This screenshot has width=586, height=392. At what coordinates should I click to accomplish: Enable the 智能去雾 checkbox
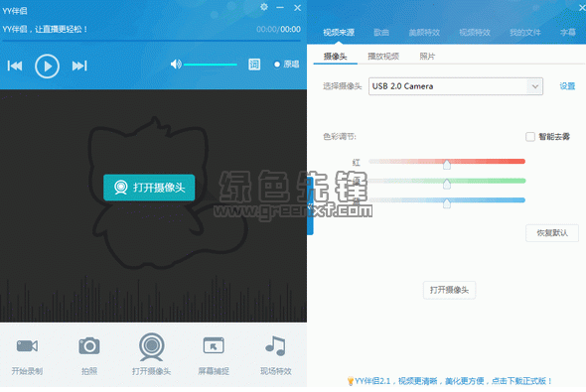coord(530,137)
